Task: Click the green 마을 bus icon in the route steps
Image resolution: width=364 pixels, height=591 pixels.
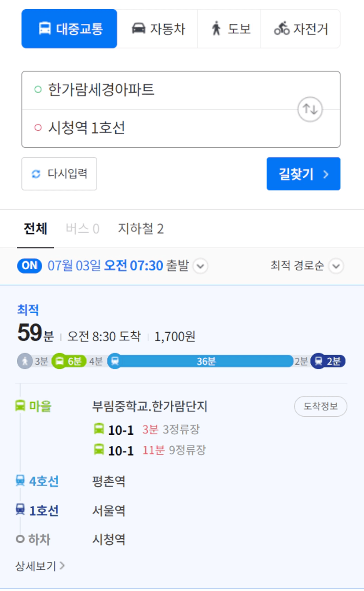Action: point(20,406)
